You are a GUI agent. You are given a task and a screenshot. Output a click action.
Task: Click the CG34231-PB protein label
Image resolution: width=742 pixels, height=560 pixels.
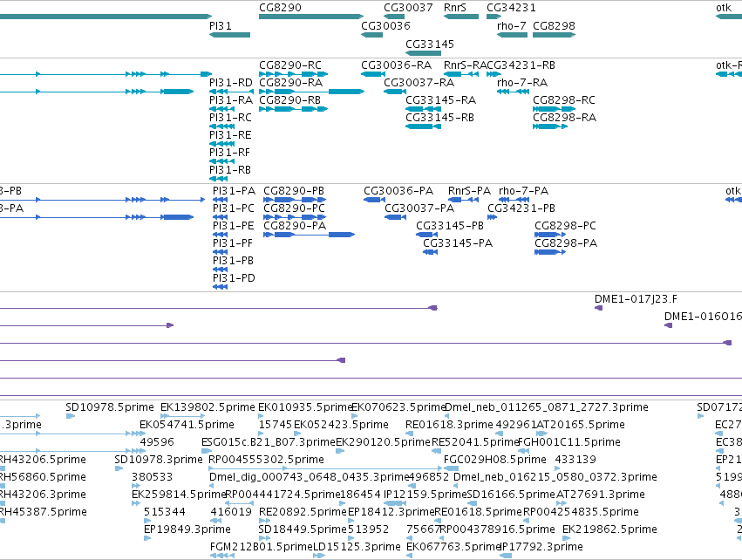[x=521, y=208]
